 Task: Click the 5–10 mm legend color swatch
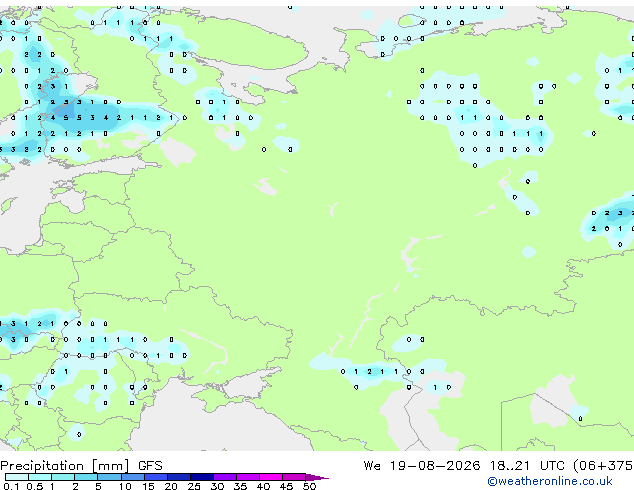click(109, 477)
